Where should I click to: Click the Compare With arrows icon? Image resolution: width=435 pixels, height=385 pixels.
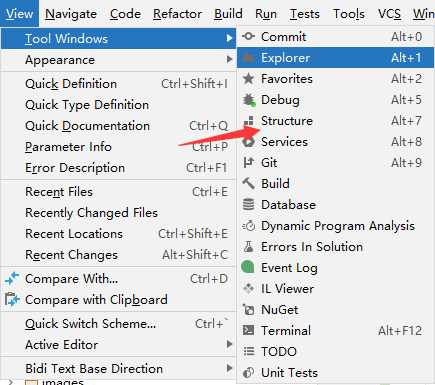coord(12,278)
